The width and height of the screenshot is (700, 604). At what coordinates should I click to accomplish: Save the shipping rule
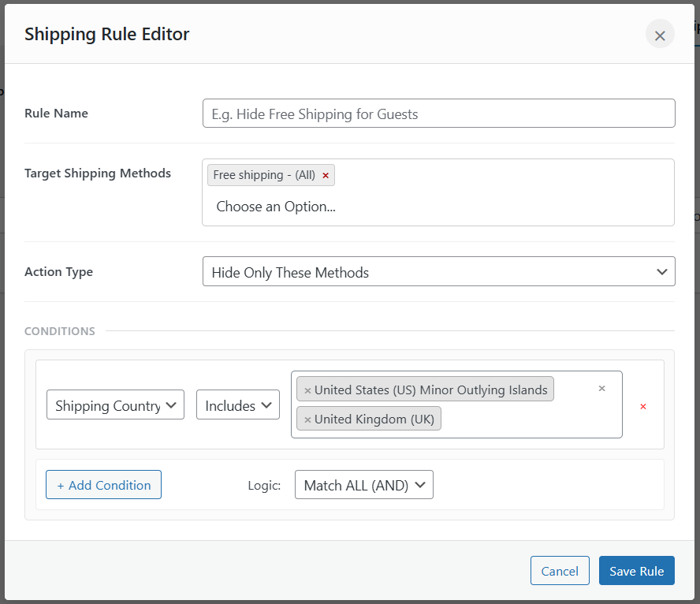(636, 570)
